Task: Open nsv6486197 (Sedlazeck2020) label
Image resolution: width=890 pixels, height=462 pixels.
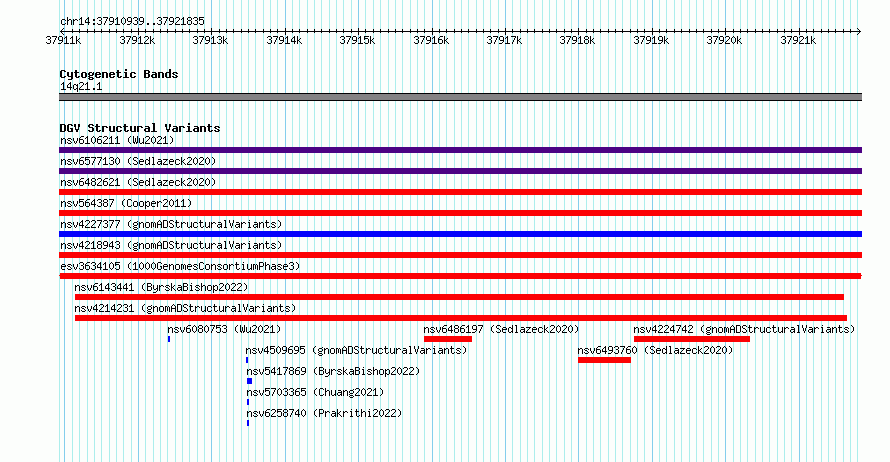Action: click(501, 329)
